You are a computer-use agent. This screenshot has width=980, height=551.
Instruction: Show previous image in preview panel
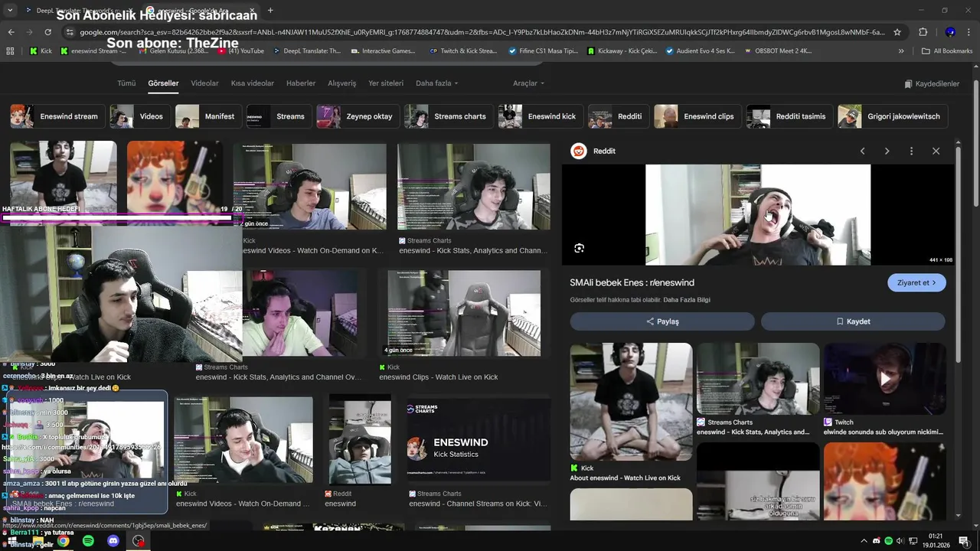(862, 152)
